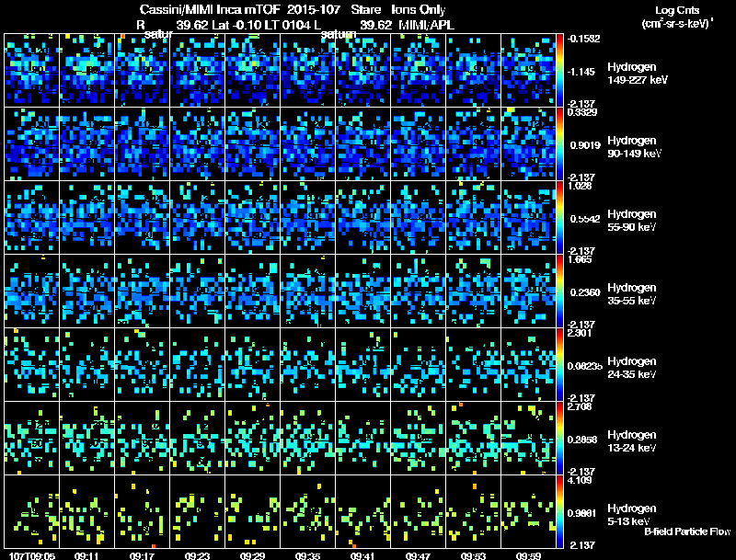Click the '09:53' time label
The width and height of the screenshot is (736, 560).
point(473,556)
